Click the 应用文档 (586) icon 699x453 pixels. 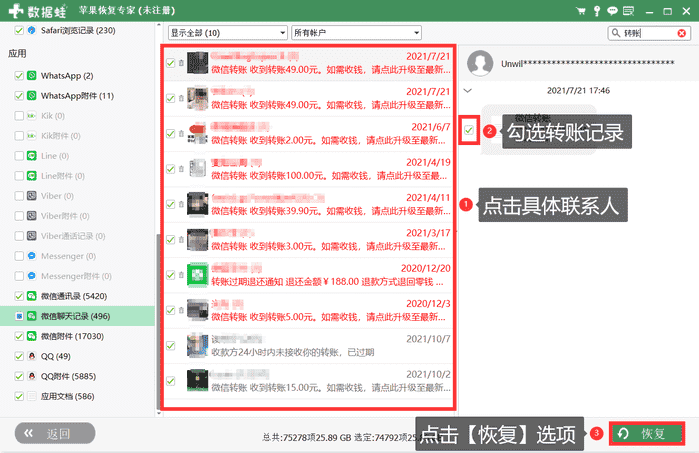pos(32,396)
